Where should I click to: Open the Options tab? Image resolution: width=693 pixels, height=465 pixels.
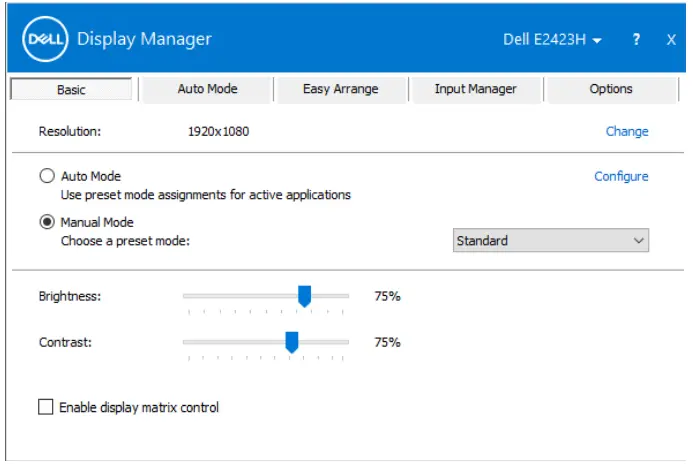(610, 89)
